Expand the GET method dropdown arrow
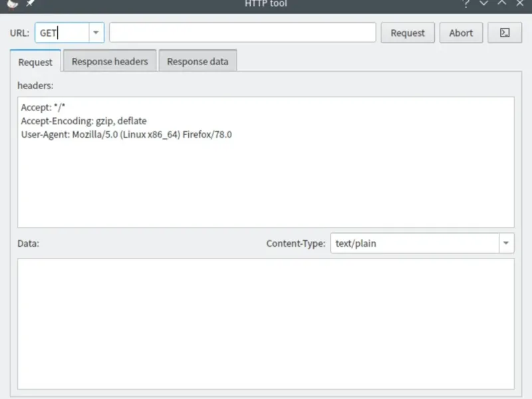 pos(96,33)
